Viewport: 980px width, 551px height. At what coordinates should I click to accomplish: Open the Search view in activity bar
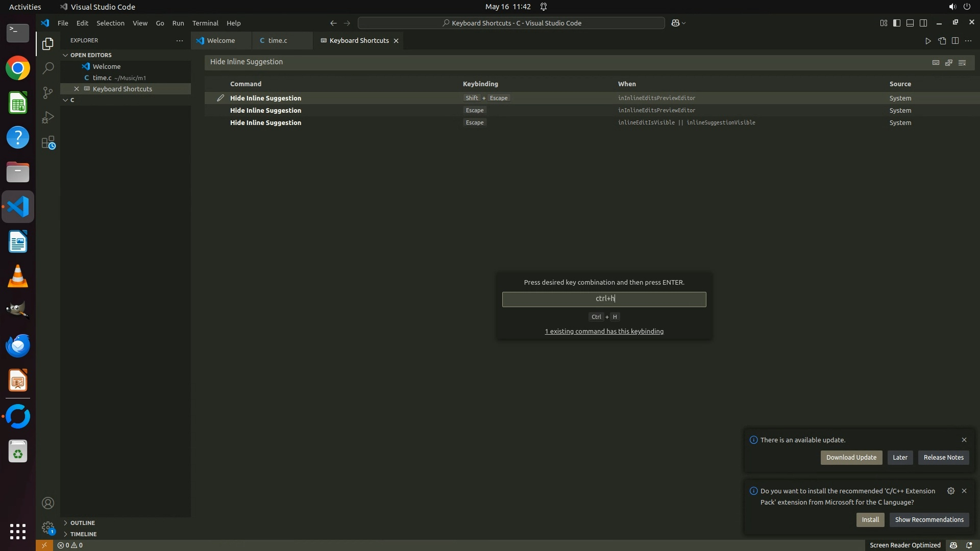point(47,68)
